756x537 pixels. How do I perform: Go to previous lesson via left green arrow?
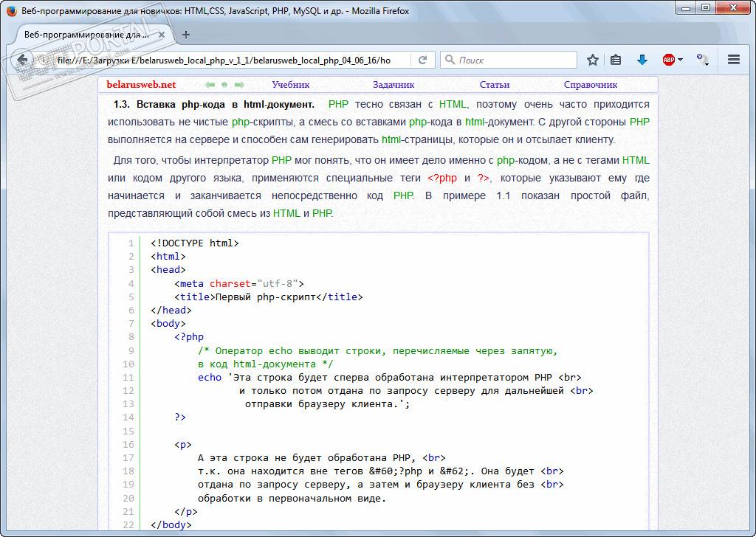210,85
